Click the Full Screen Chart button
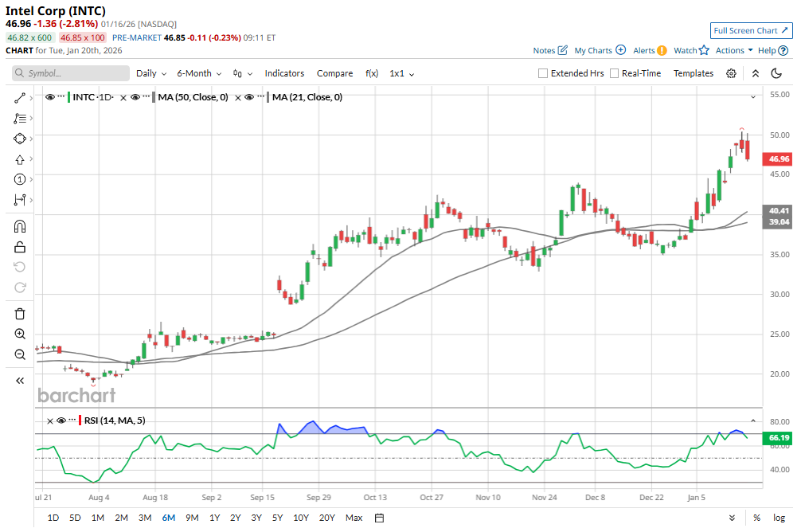Screen dimensions: 801x532 coord(751,30)
